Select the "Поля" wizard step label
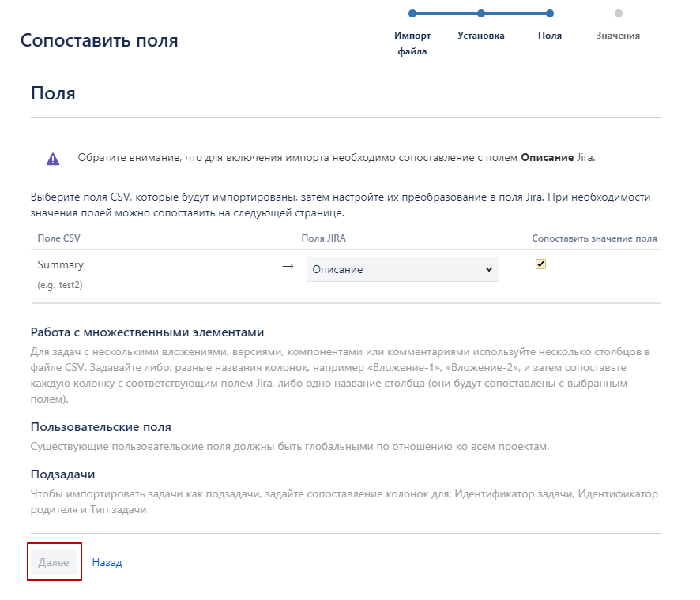This screenshot has height=600, width=700. pos(551,36)
